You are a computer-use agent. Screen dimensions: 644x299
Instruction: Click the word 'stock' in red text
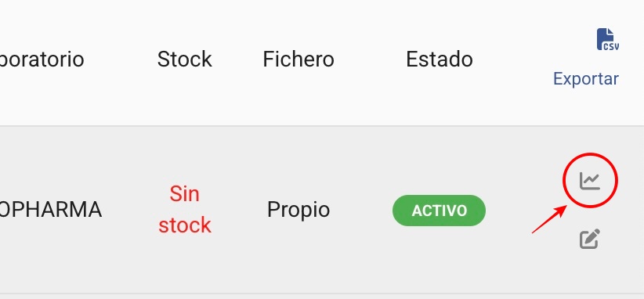[x=185, y=225]
